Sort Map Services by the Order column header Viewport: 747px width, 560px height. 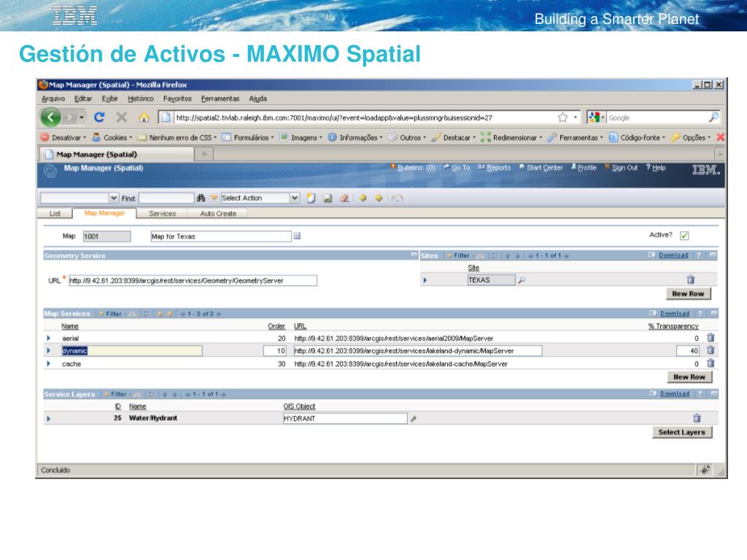[x=276, y=326]
